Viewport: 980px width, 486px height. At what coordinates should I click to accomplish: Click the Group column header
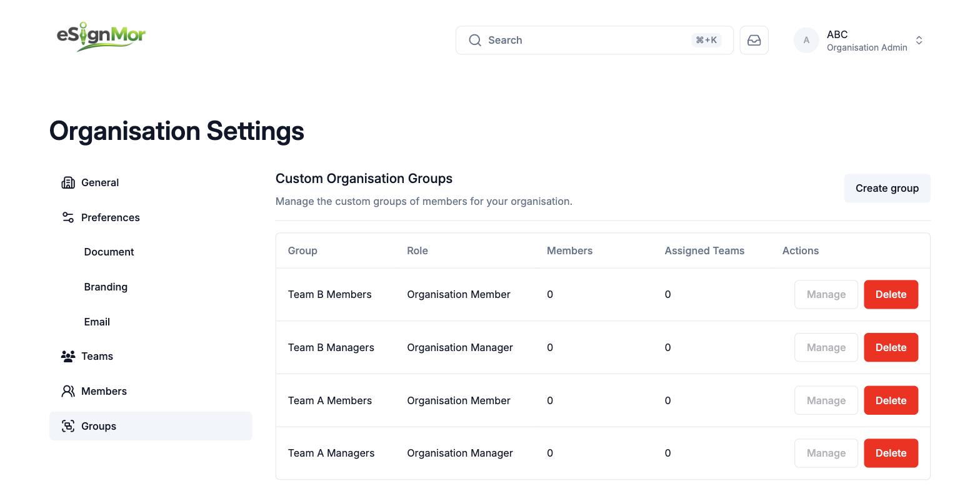[x=302, y=250]
